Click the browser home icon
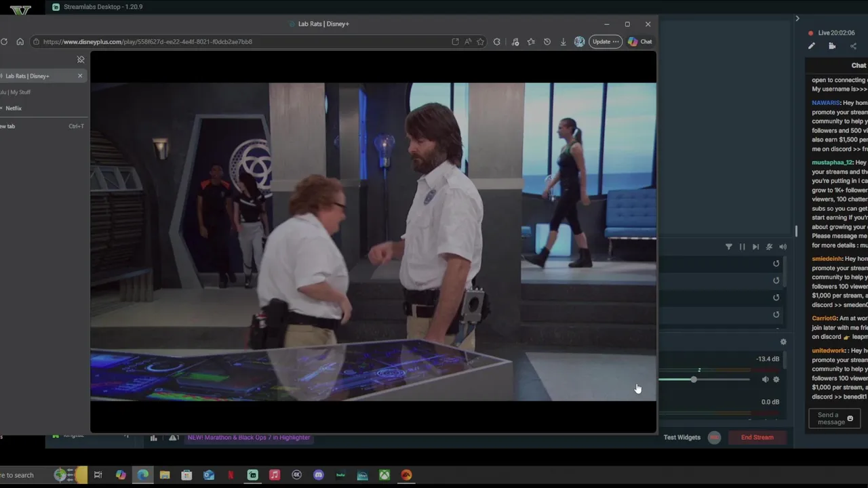The width and height of the screenshot is (868, 488). [x=20, y=41]
